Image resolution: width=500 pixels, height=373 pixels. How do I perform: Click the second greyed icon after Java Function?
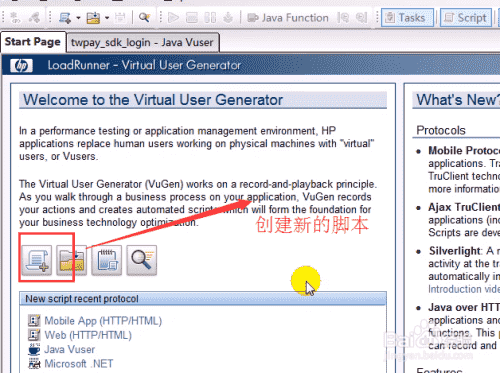(361, 18)
